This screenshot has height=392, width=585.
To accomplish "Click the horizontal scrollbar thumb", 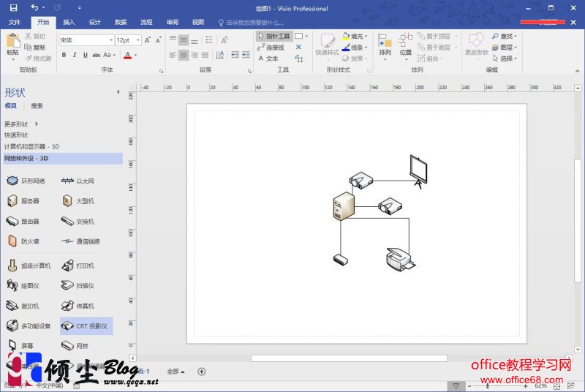I will pos(349,358).
